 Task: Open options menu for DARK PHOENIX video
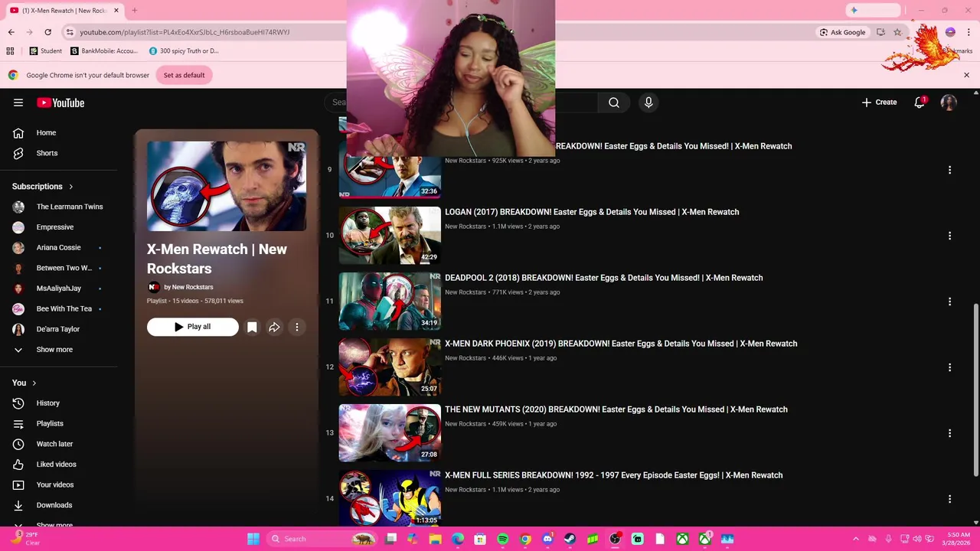(x=949, y=367)
